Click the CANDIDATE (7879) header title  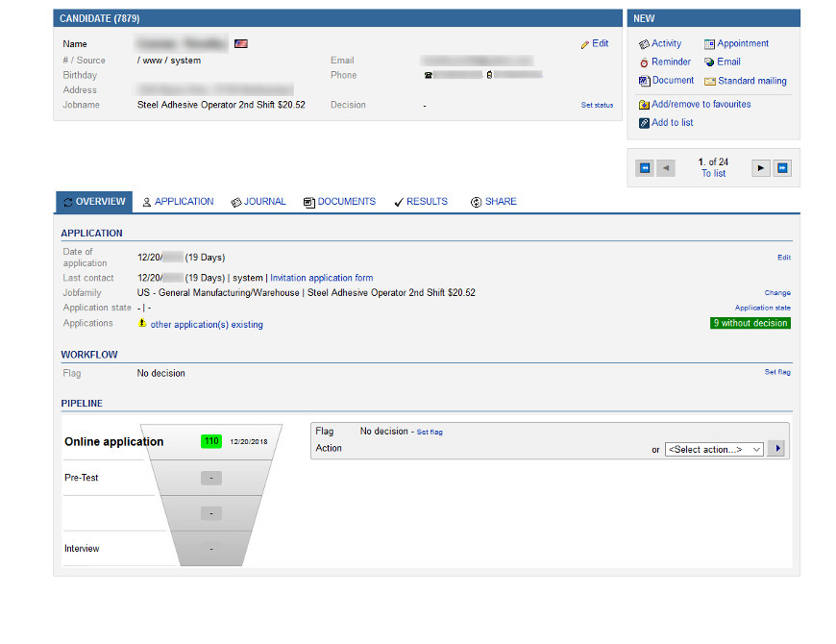tap(100, 18)
